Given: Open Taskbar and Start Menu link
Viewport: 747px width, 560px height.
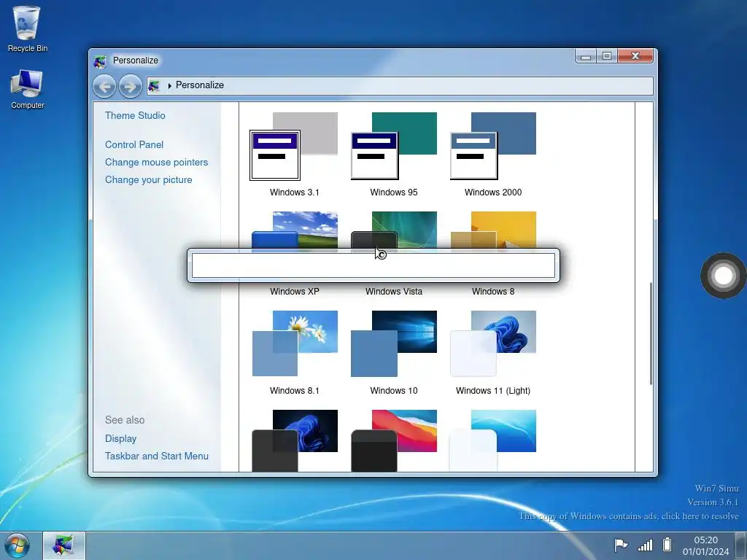Looking at the screenshot, I should [x=157, y=456].
